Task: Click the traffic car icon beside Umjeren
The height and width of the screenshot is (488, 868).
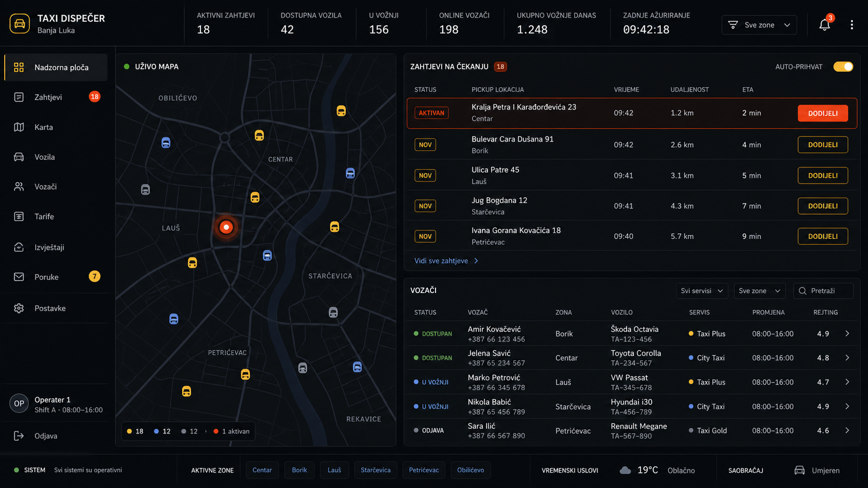Action: click(799, 470)
